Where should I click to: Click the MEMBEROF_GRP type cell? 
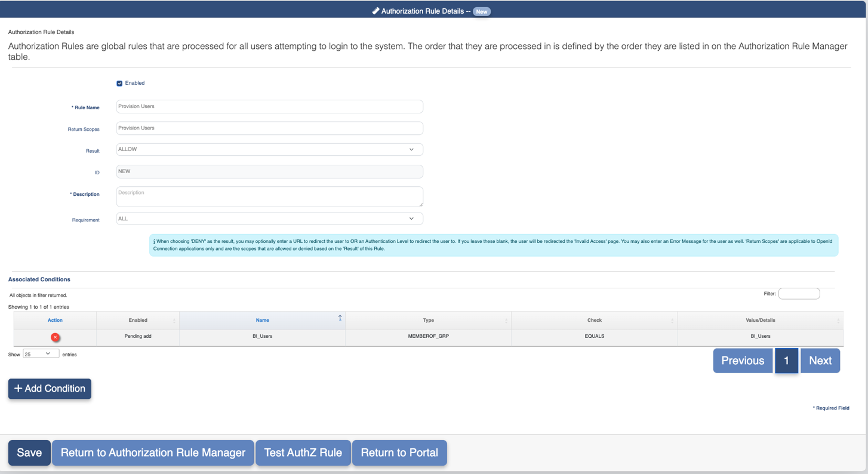coord(428,337)
